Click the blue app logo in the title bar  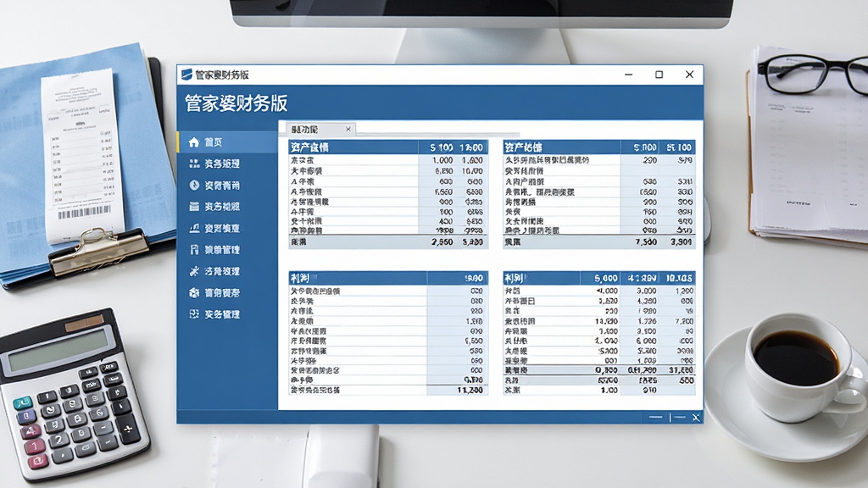[x=186, y=75]
